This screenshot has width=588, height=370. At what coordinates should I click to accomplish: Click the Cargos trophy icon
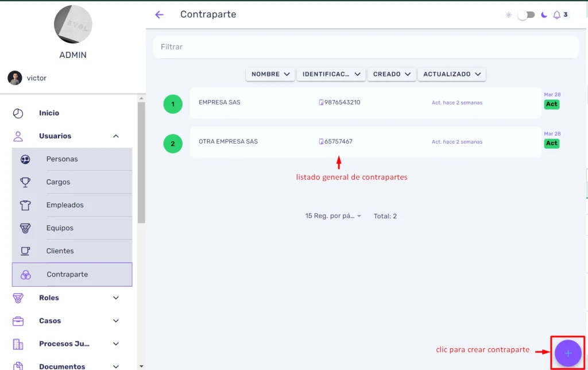25,182
